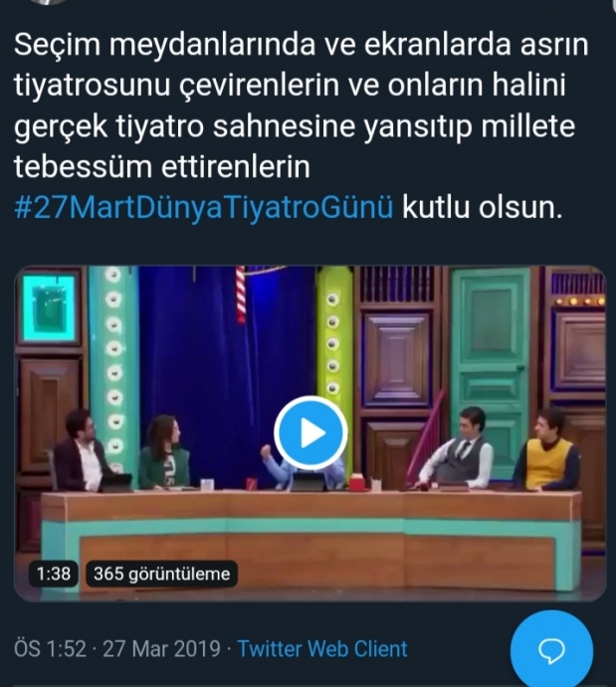Click the man in dark blazer in video
The width and height of the screenshot is (616, 687).
point(82,450)
